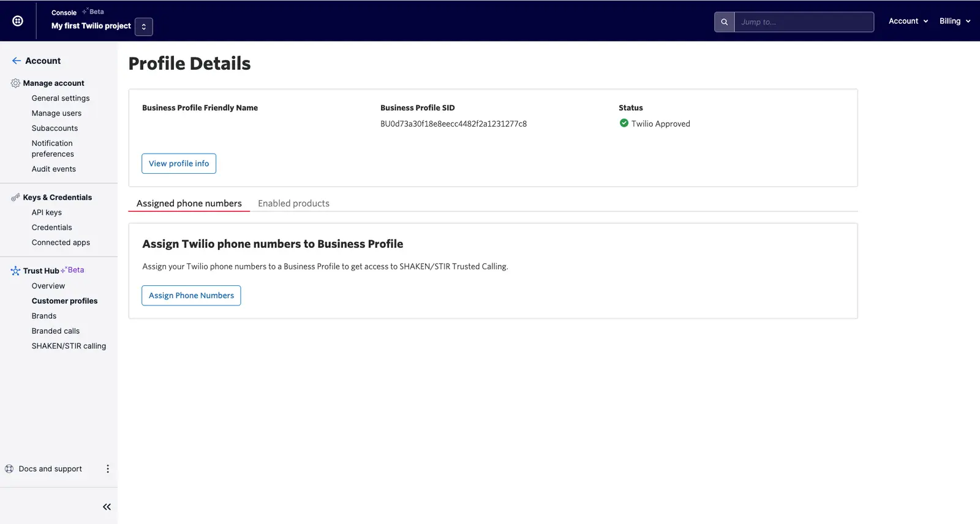Click the Docs and support lifebuoy icon
The image size is (980, 524).
click(x=9, y=469)
